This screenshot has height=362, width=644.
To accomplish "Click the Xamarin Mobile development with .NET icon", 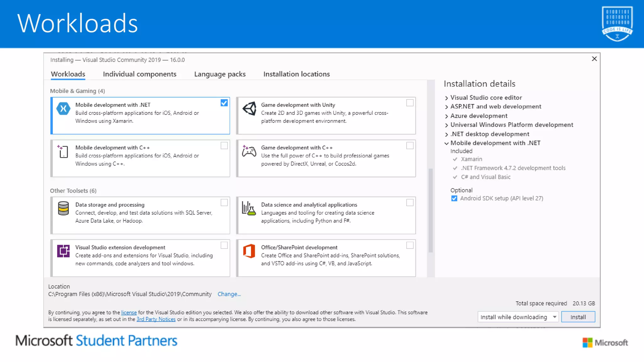I will 63,109.
